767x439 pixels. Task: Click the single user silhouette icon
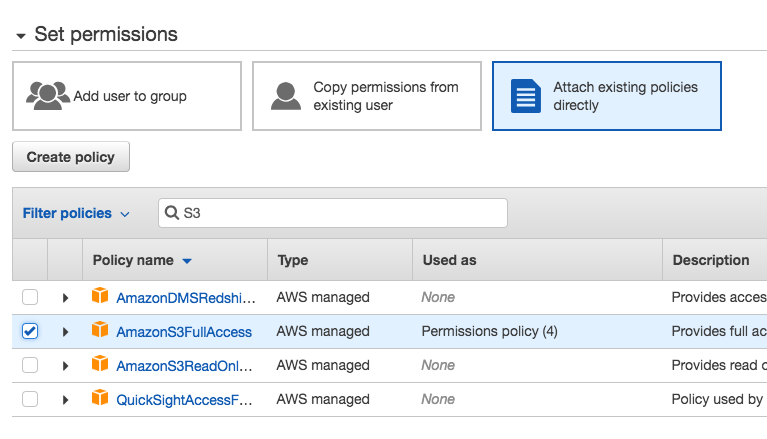tap(286, 96)
